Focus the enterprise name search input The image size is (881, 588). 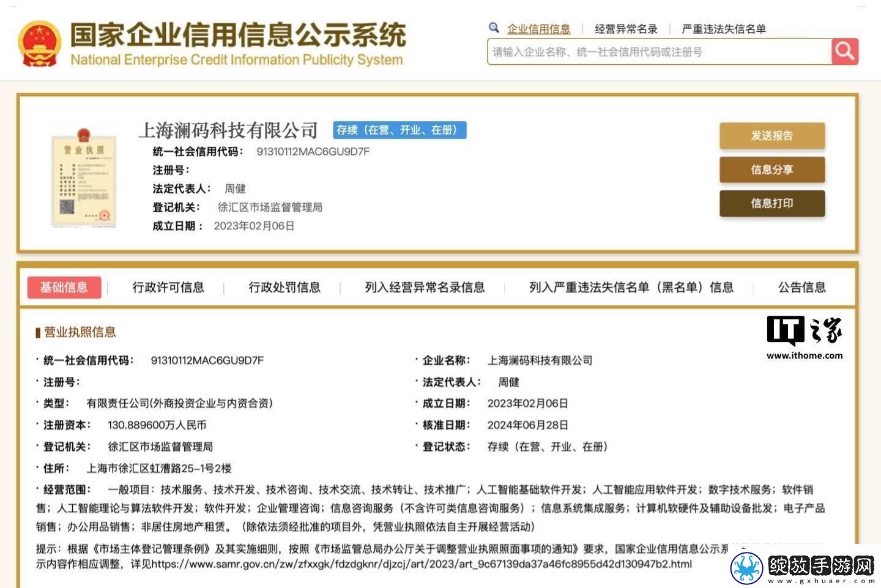tap(660, 51)
